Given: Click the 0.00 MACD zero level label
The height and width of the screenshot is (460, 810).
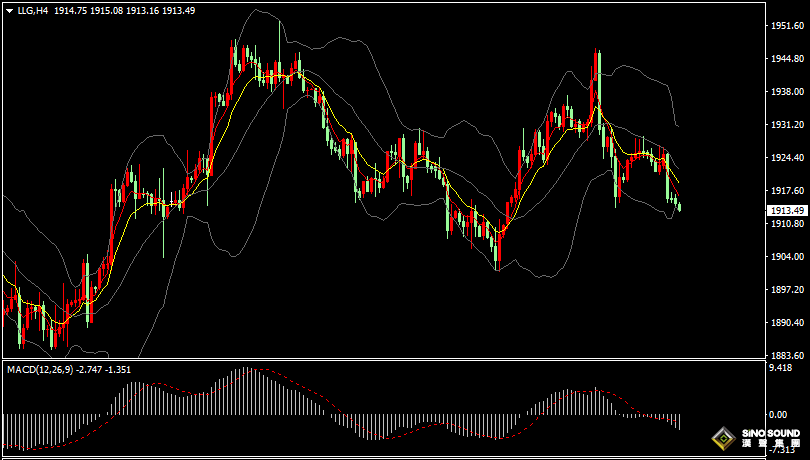Looking at the screenshot, I should click(778, 414).
